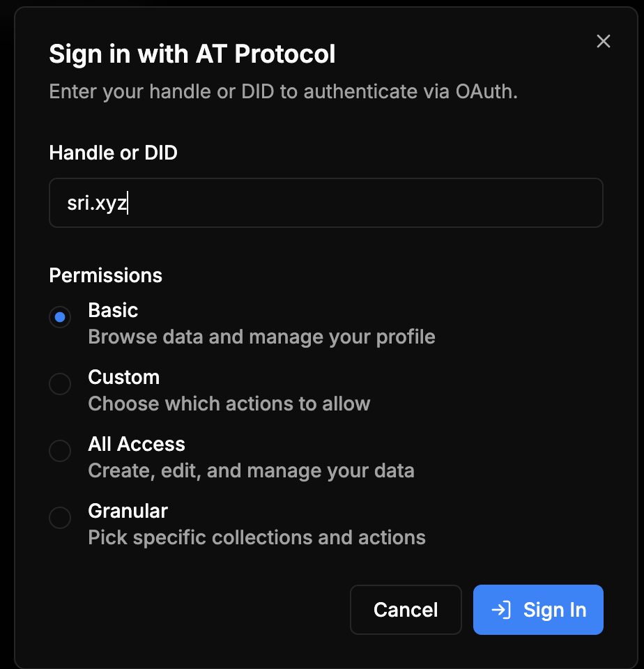
Task: Click the "Granular" option label
Action: [x=128, y=511]
